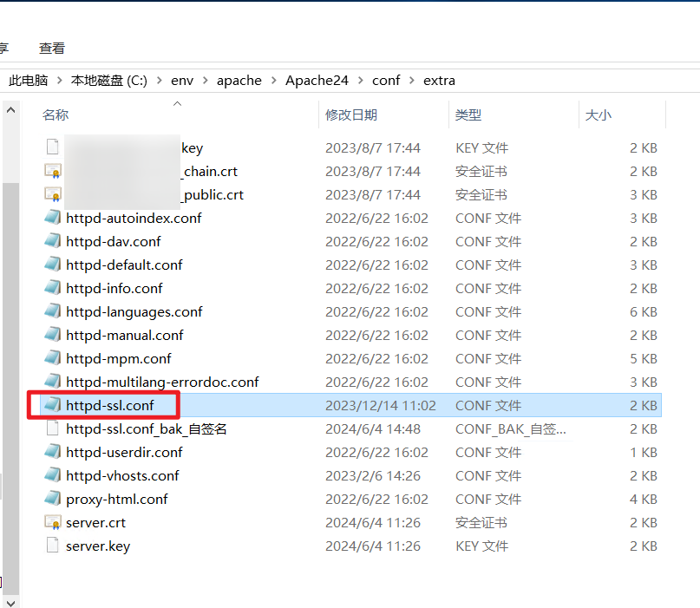The height and width of the screenshot is (608, 700).
Task: Sort files by 名称 column header
Action: (x=56, y=114)
